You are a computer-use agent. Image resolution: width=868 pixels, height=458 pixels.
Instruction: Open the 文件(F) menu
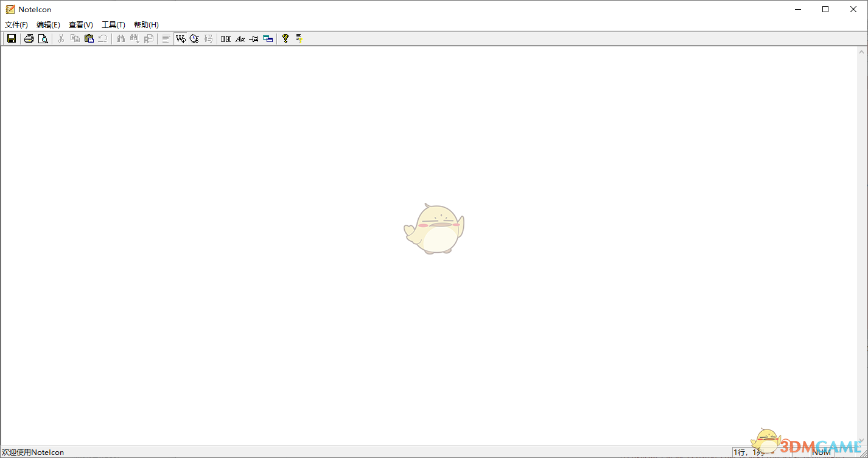[16, 24]
